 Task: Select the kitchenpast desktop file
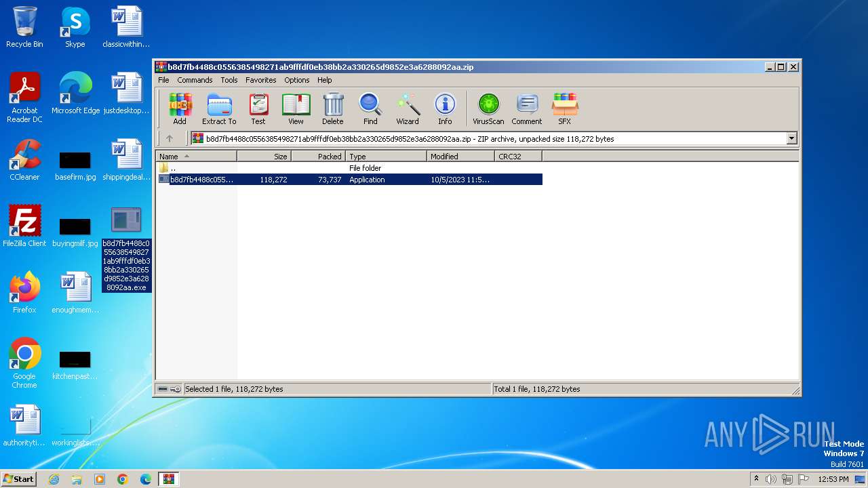(75, 364)
